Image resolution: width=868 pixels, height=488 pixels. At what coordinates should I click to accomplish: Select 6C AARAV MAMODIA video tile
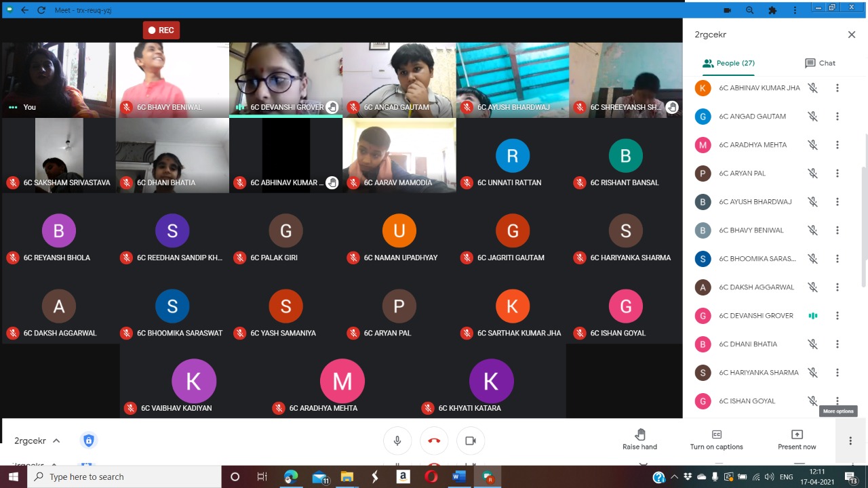pos(399,155)
